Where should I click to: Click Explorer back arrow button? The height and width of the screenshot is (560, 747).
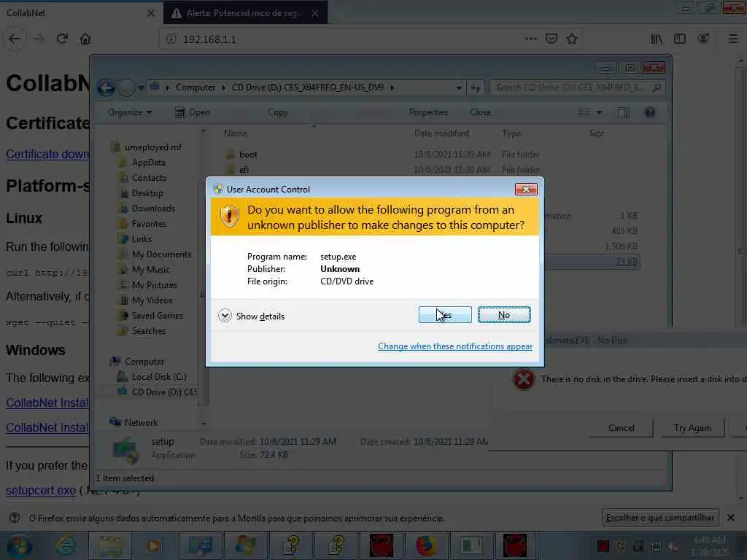coord(107,87)
